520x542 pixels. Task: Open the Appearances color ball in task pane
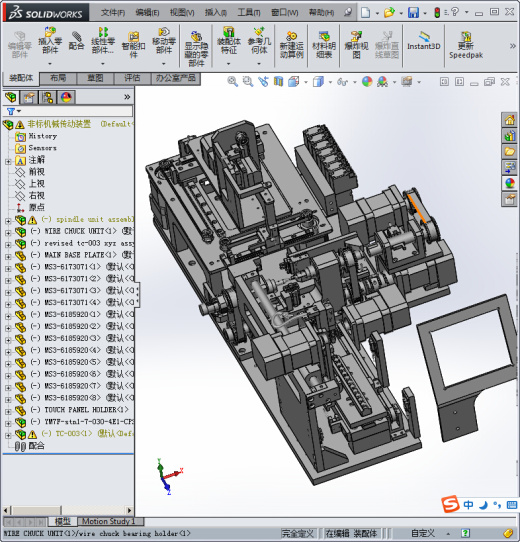click(x=510, y=183)
